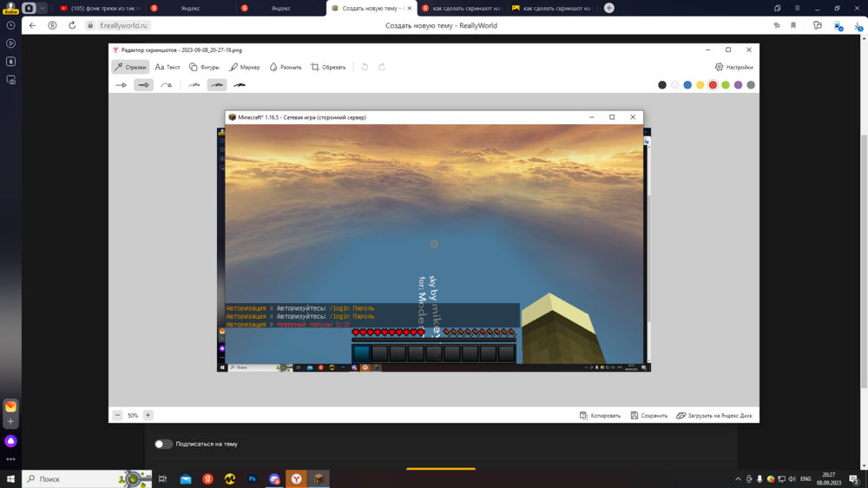Add a sidebar app with plus icon

click(x=10, y=421)
